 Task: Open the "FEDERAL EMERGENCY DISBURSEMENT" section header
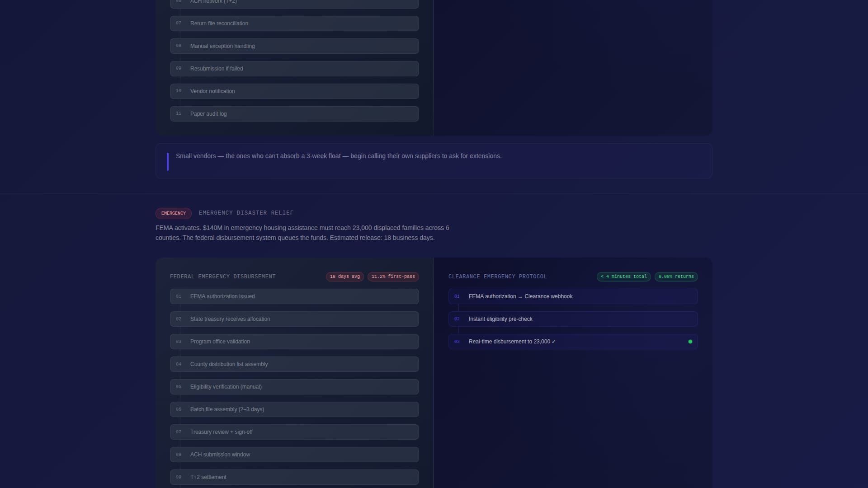[222, 277]
